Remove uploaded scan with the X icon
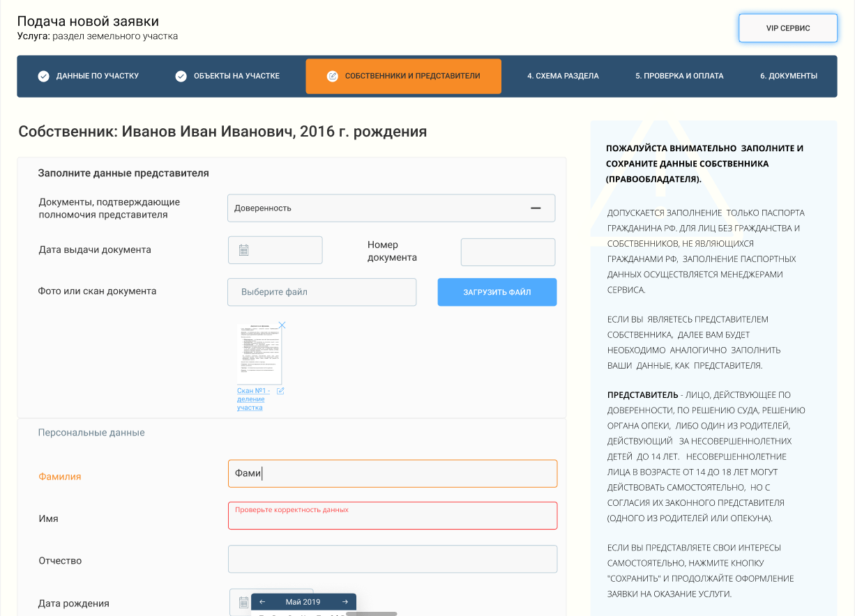855x616 pixels. tap(282, 325)
